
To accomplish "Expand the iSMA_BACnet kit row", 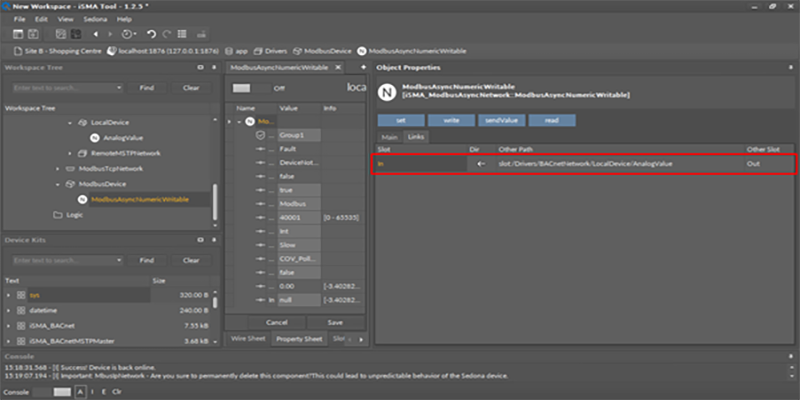I will [x=8, y=326].
